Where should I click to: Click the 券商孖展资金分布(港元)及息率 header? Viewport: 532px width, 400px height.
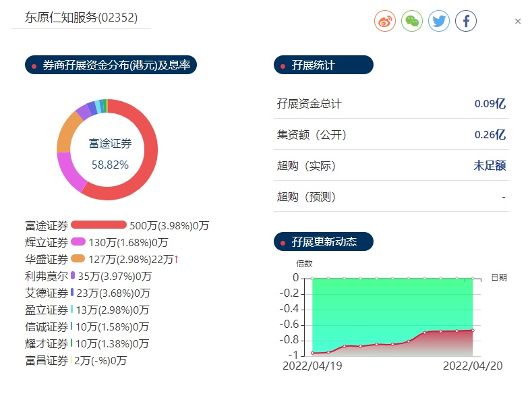(x=111, y=65)
